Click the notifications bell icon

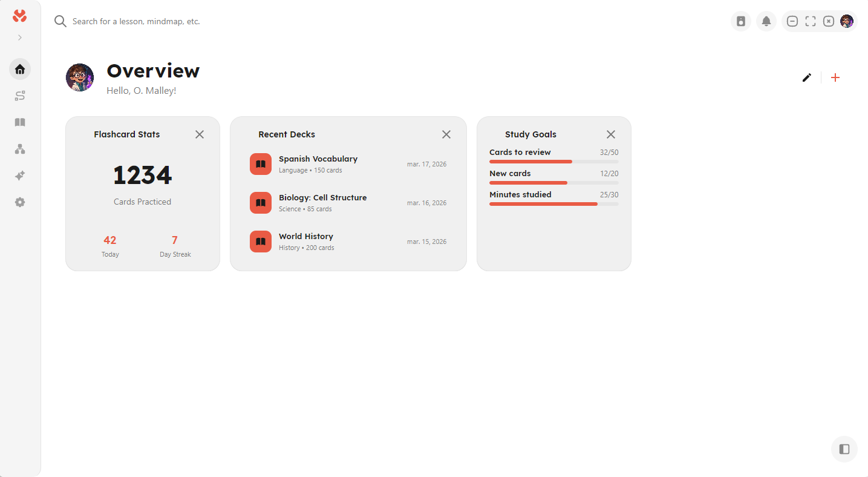point(766,21)
